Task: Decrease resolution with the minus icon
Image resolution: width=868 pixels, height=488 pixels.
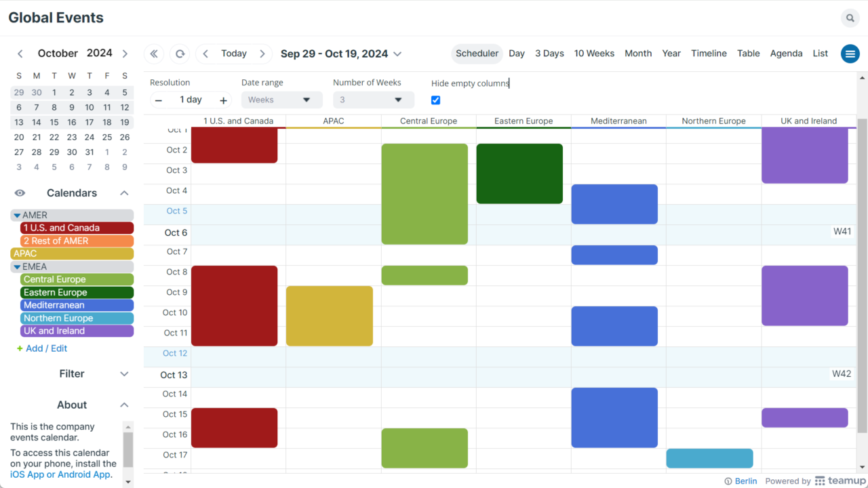Action: pos(159,100)
